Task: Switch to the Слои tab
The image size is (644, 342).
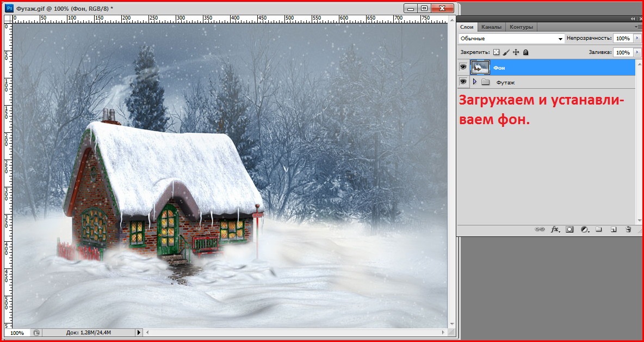Action: tap(467, 27)
